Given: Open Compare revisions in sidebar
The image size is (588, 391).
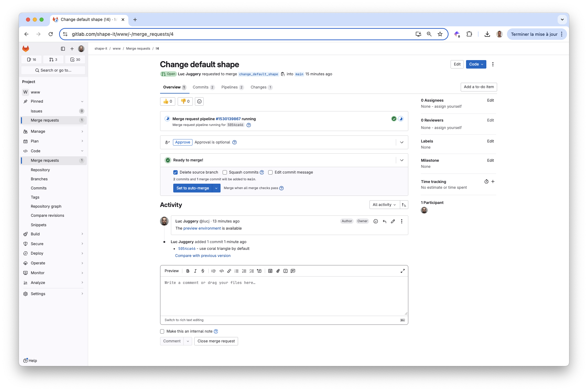Looking at the screenshot, I should click(47, 215).
